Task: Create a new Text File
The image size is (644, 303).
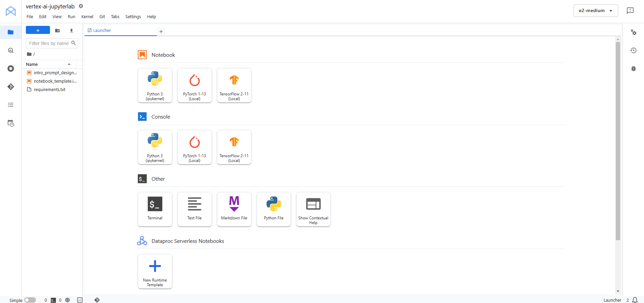Action: click(194, 209)
